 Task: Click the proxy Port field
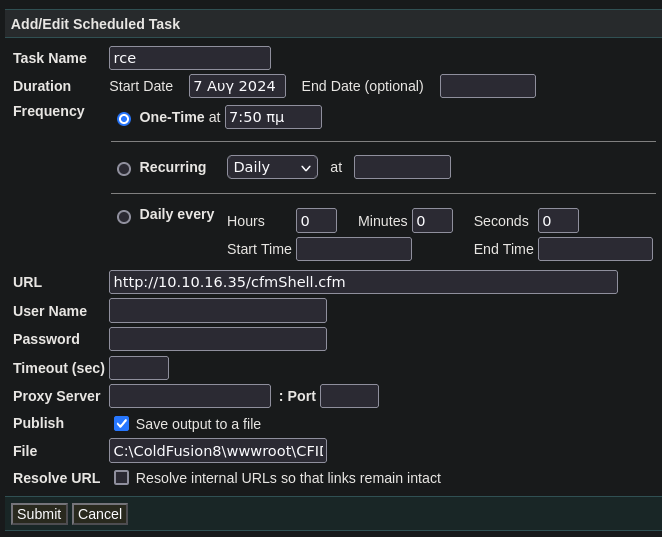[350, 396]
